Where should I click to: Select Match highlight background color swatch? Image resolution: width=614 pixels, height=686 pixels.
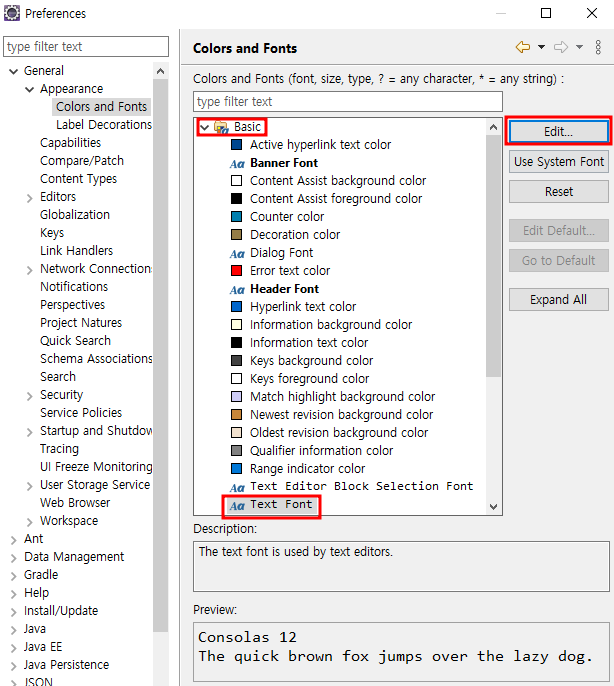pos(236,396)
